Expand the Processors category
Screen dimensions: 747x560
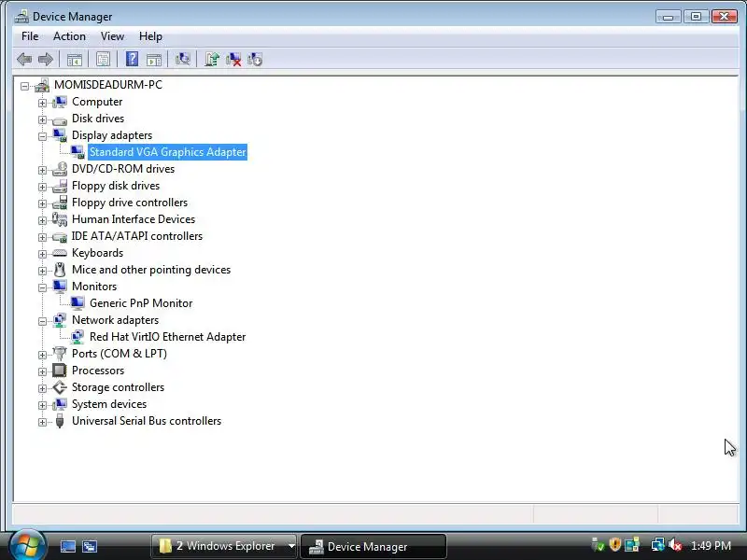[42, 371]
